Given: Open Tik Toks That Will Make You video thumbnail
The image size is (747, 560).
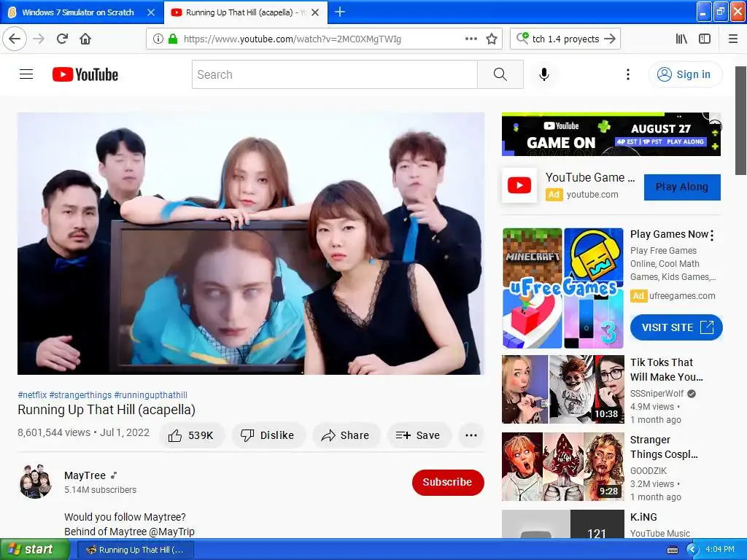Looking at the screenshot, I should [x=563, y=389].
